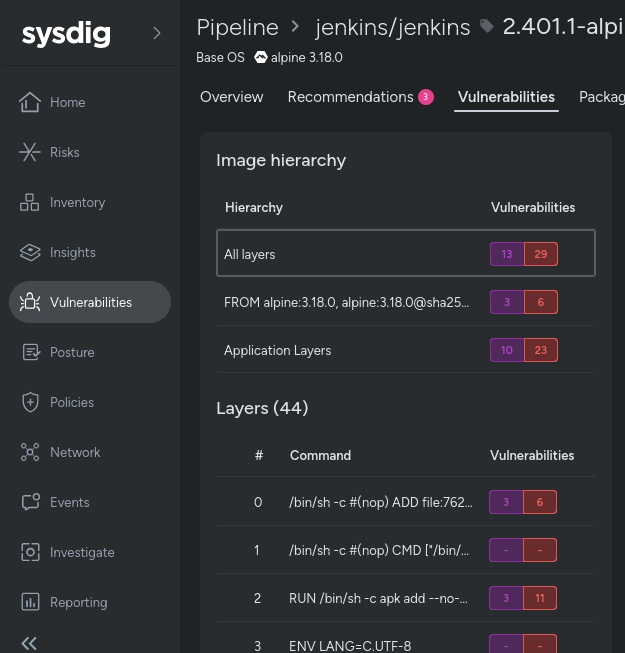Click the Command column header
625x653 pixels.
click(x=320, y=455)
